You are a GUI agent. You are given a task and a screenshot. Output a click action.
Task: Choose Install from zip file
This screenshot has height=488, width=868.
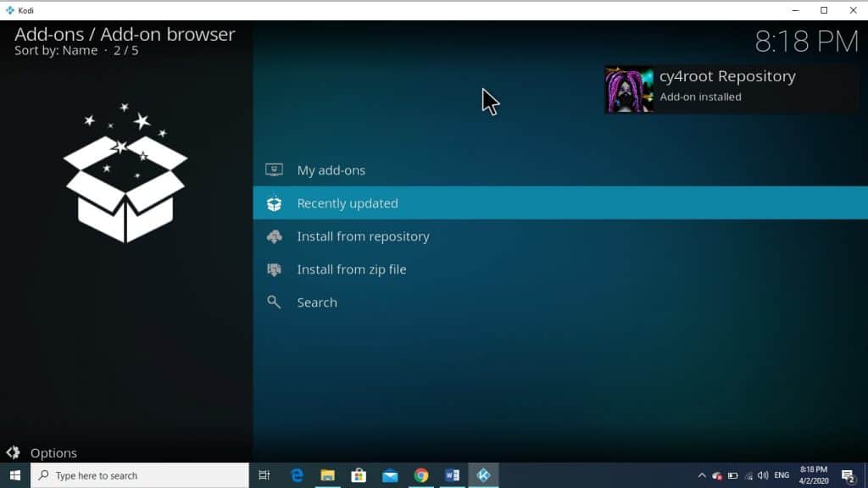(560, 269)
